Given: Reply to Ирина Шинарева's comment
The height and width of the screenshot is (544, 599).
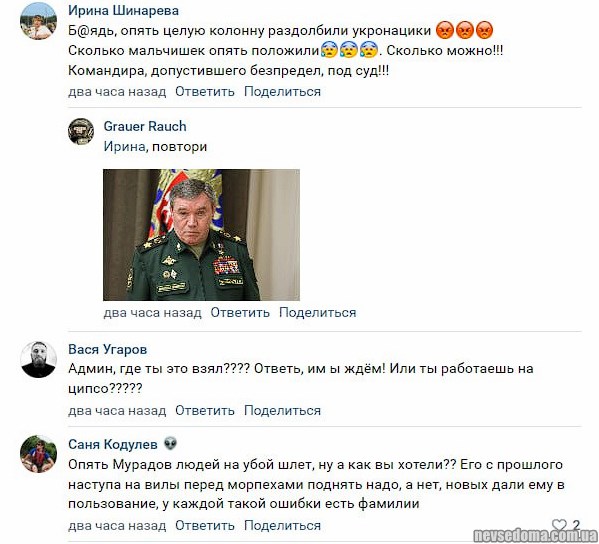Looking at the screenshot, I should coord(205,92).
